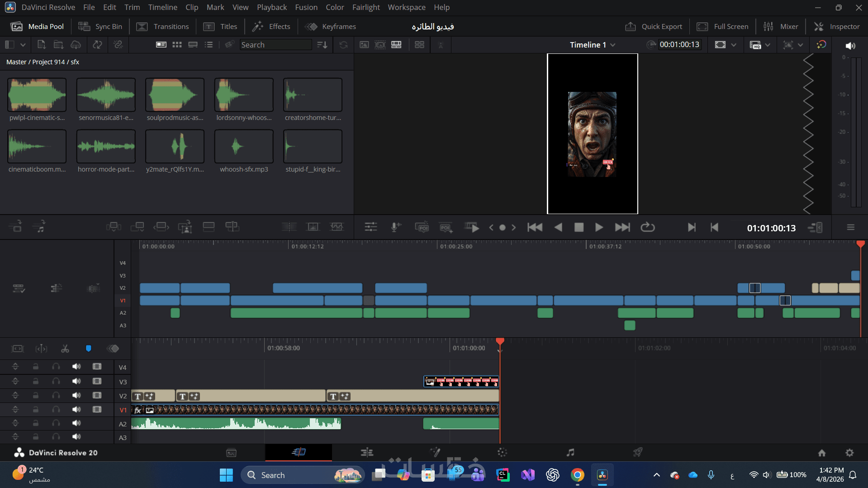Click the relink media chain icon

pyautogui.click(x=118, y=44)
